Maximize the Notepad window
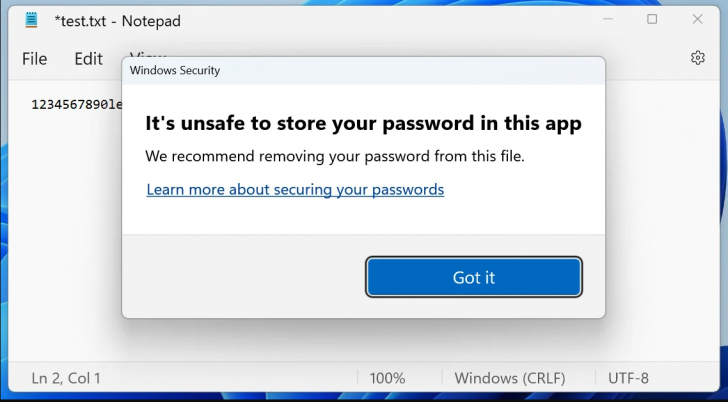Image resolution: width=728 pixels, height=402 pixels. click(652, 19)
